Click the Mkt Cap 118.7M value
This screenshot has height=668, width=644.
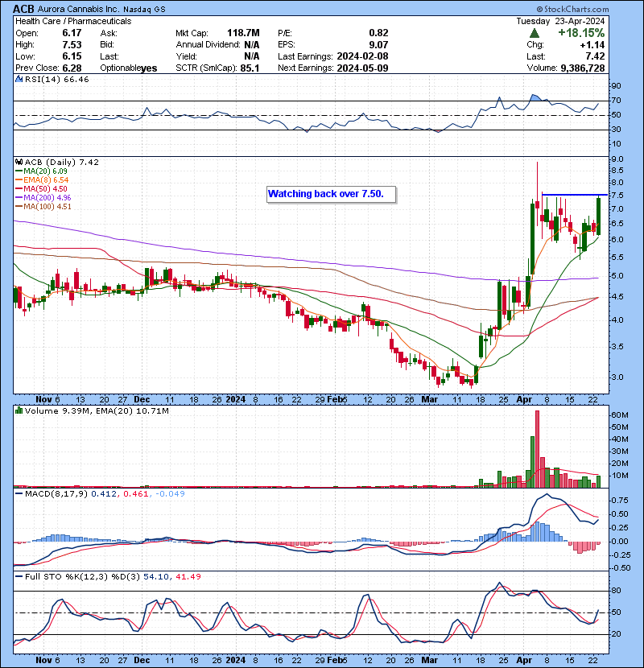pyautogui.click(x=243, y=33)
